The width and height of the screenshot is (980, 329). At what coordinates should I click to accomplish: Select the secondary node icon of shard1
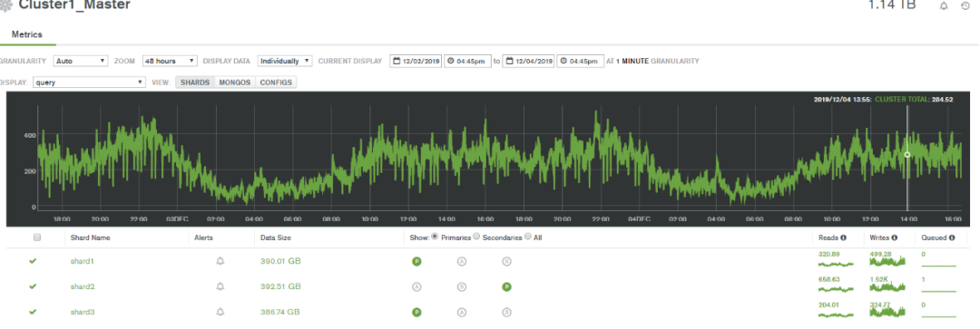[x=507, y=262]
